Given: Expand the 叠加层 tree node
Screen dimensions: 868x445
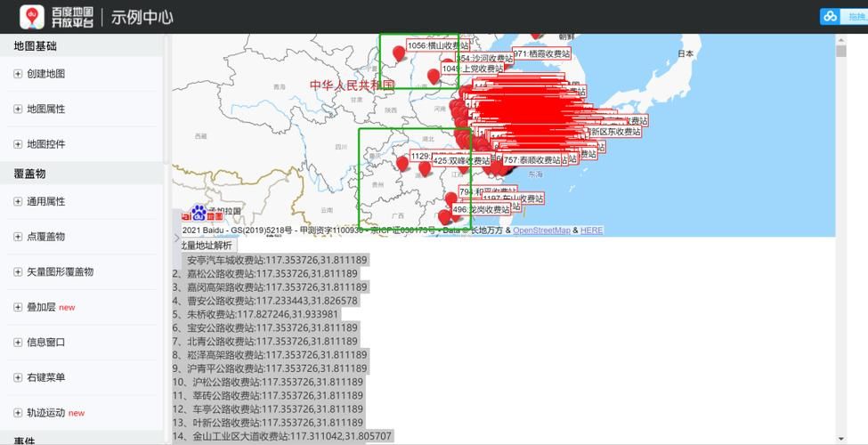Looking at the screenshot, I should point(18,307).
